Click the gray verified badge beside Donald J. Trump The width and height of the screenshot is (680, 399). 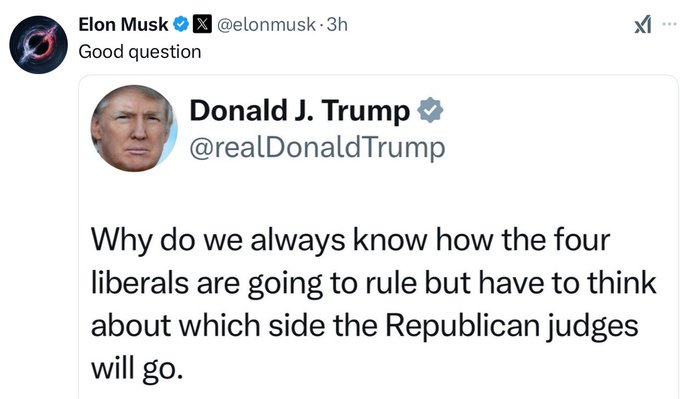pyautogui.click(x=430, y=110)
